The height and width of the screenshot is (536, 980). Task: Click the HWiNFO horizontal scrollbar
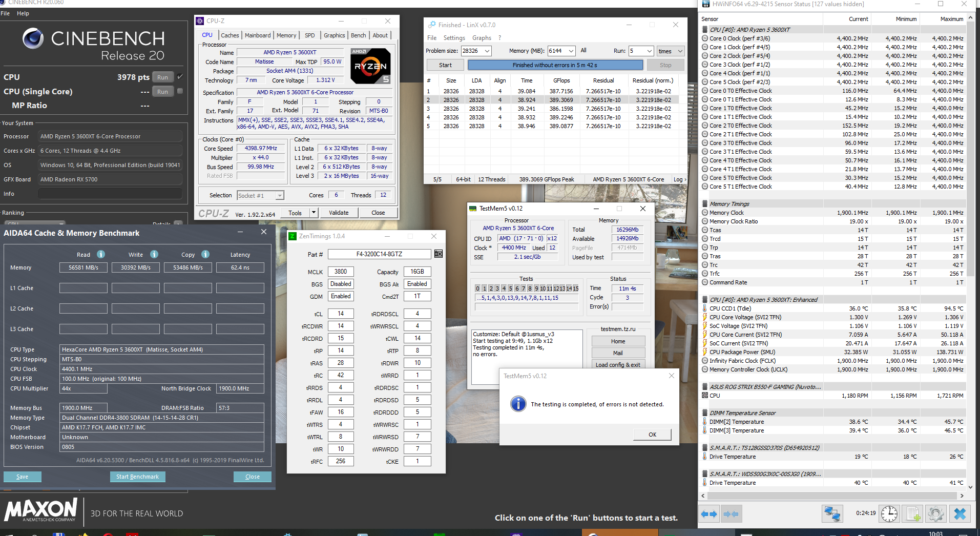click(x=832, y=496)
